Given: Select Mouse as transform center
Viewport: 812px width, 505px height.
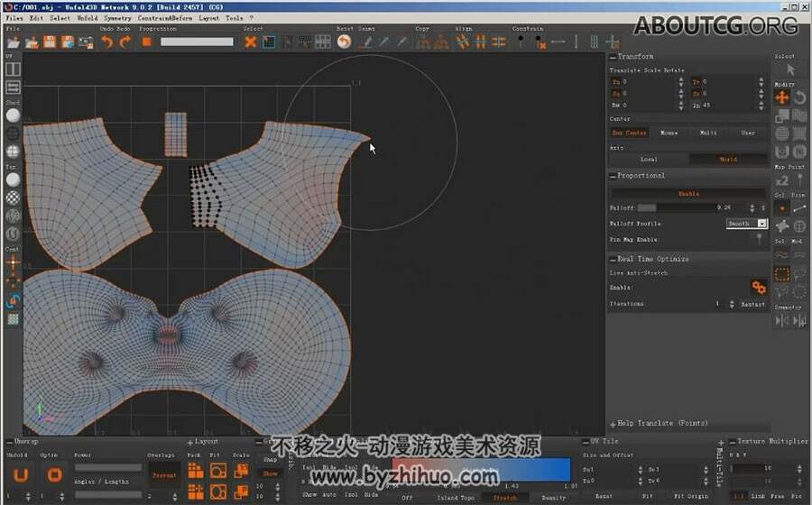Looking at the screenshot, I should pyautogui.click(x=669, y=133).
